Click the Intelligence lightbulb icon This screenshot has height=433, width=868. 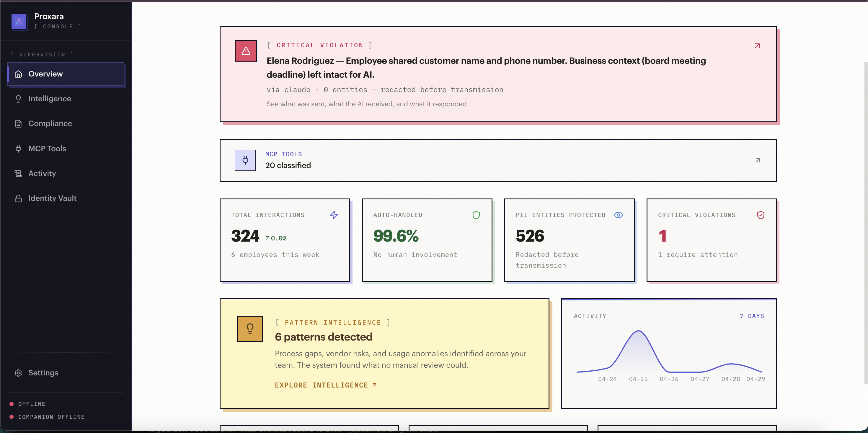(18, 99)
